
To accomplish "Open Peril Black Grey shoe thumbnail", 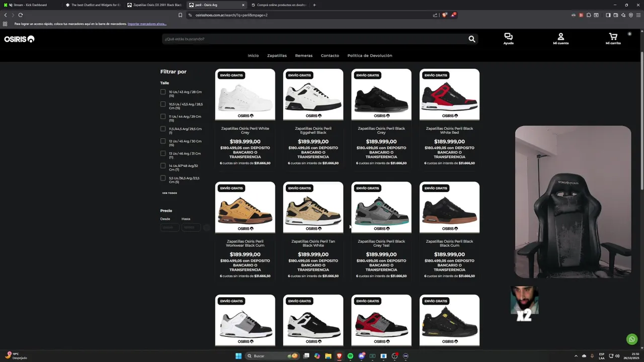I will [x=381, y=95].
